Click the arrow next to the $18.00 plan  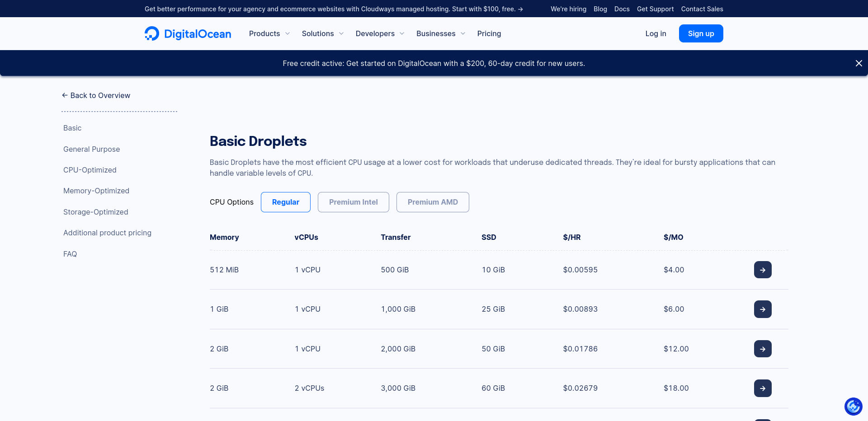click(x=763, y=388)
